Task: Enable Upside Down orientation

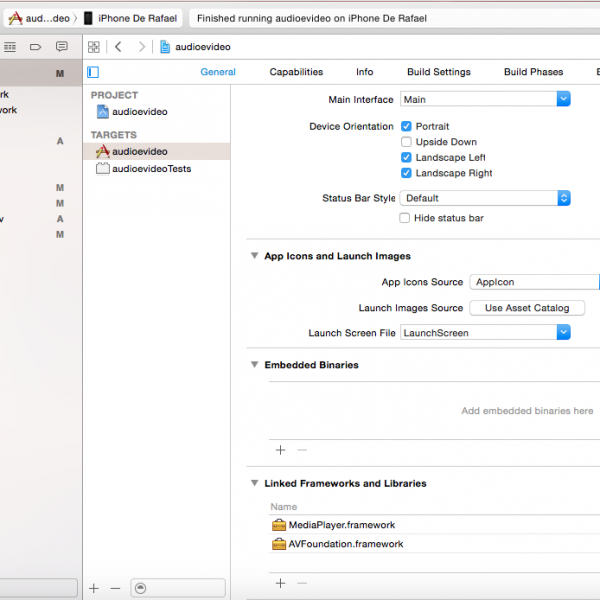Action: coord(406,142)
